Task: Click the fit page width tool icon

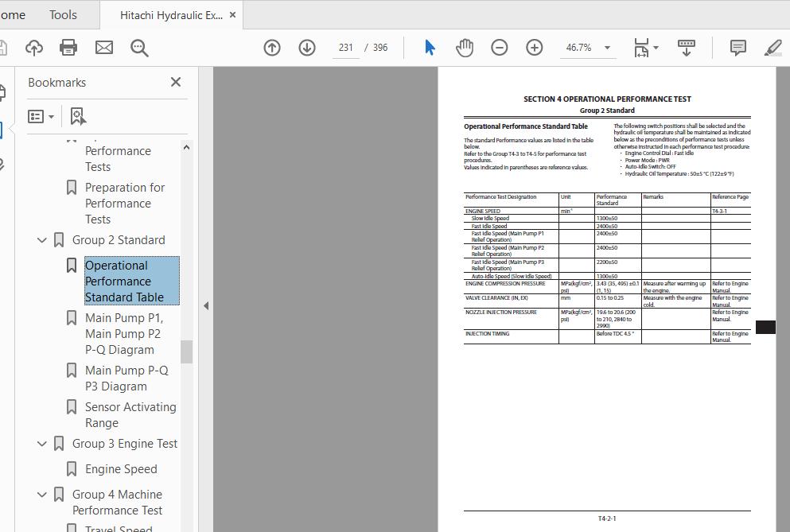Action: tap(641, 48)
